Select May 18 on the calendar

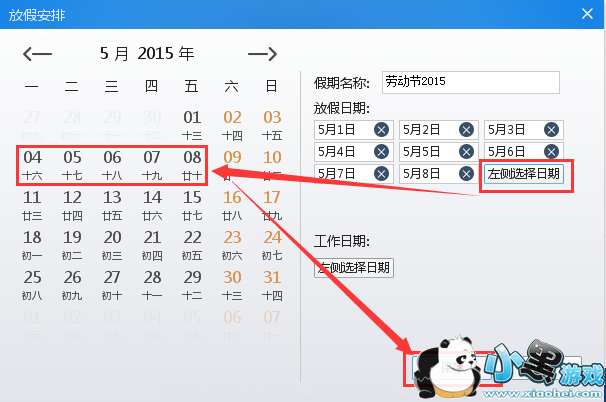[x=32, y=245]
